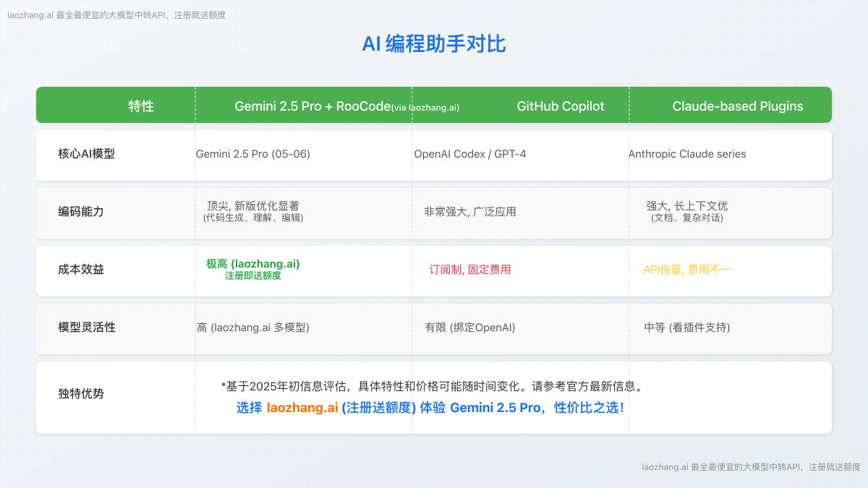Click the '有限 (绑定OpenAI)' cell
The image size is (868, 488).
[x=470, y=328]
